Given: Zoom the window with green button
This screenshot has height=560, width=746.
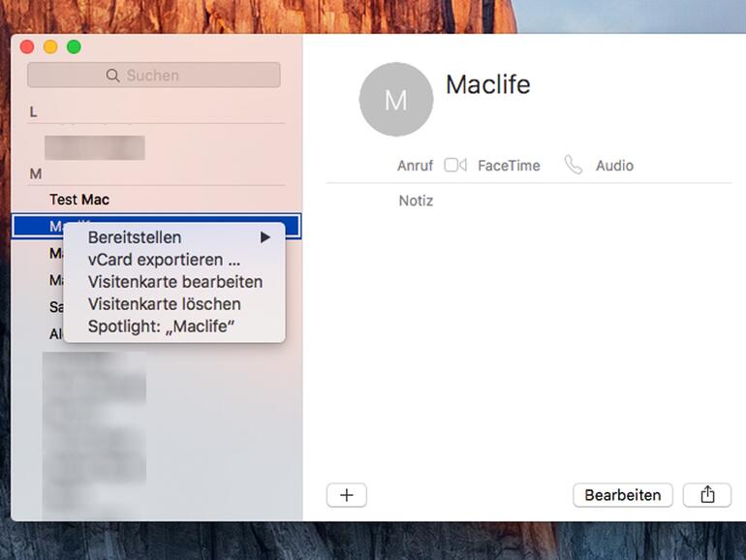Looking at the screenshot, I should click(74, 47).
